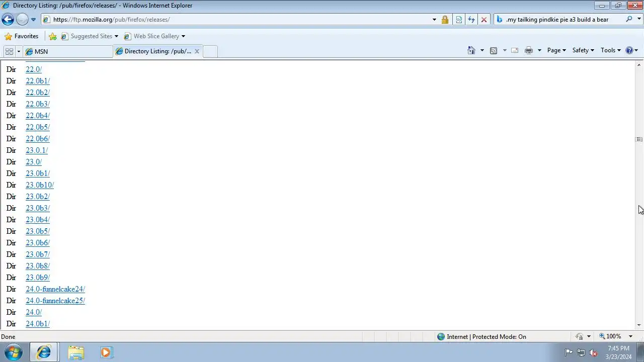Image resolution: width=644 pixels, height=362 pixels.
Task: Open the 22.0/ directory link
Action: (34, 69)
